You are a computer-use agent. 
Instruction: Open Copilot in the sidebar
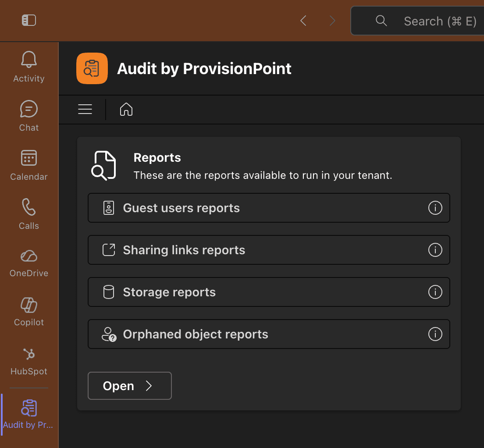click(x=28, y=312)
